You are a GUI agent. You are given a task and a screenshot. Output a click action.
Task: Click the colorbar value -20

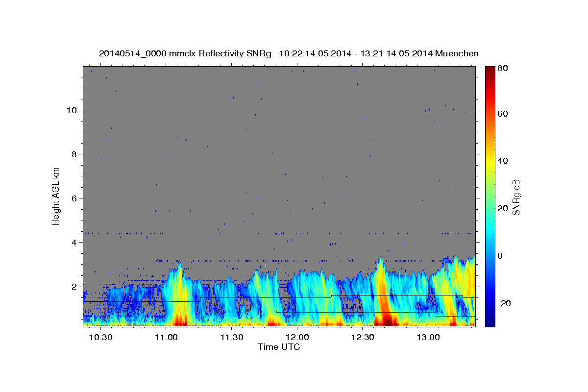coord(504,304)
